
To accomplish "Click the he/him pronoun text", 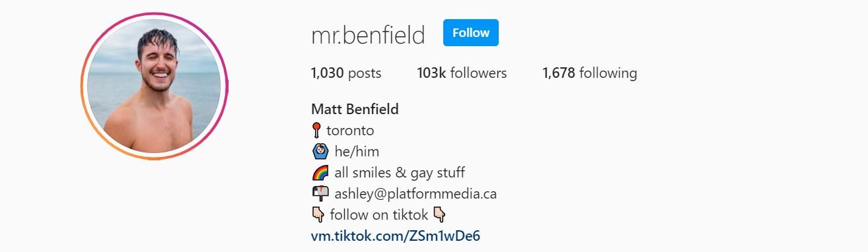I will (357, 152).
